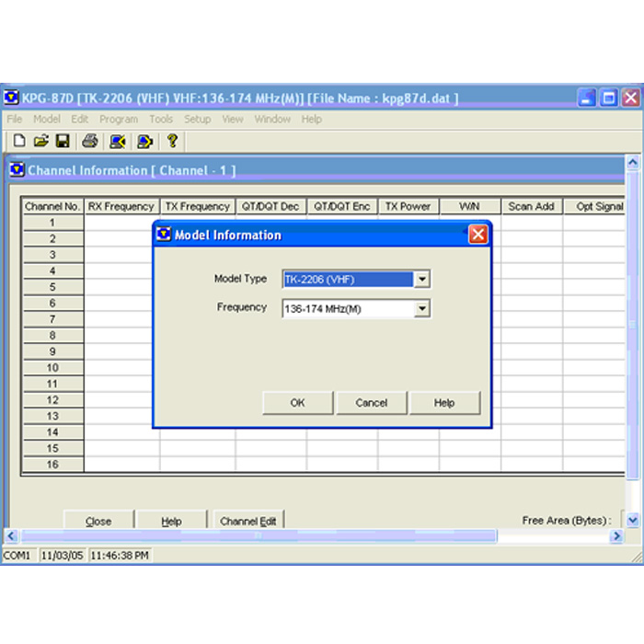Viewport: 644px width, 644px height.
Task: Click the TX Power column header
Action: 408,206
